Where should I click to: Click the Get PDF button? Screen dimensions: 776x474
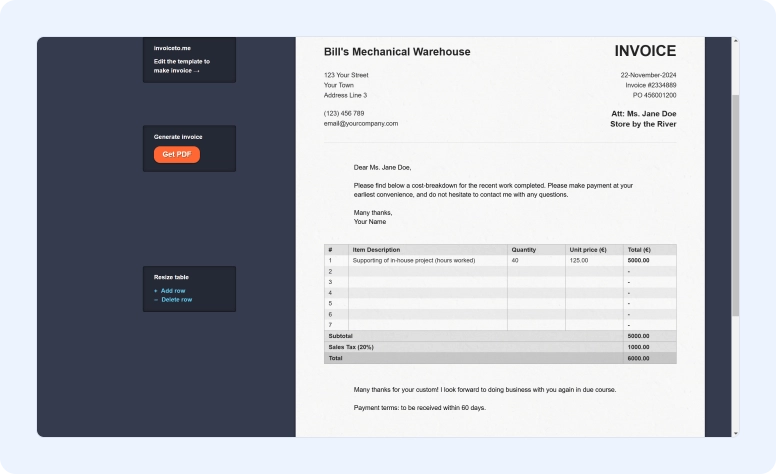click(177, 154)
